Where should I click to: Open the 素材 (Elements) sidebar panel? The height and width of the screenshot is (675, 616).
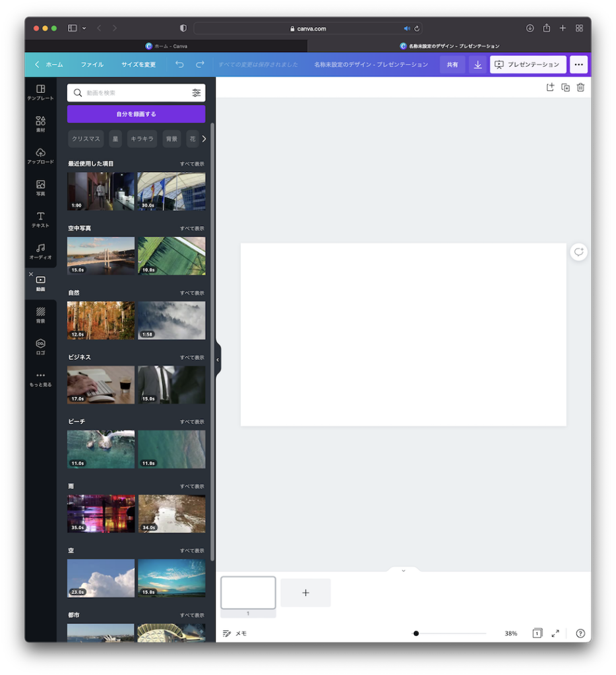40,124
